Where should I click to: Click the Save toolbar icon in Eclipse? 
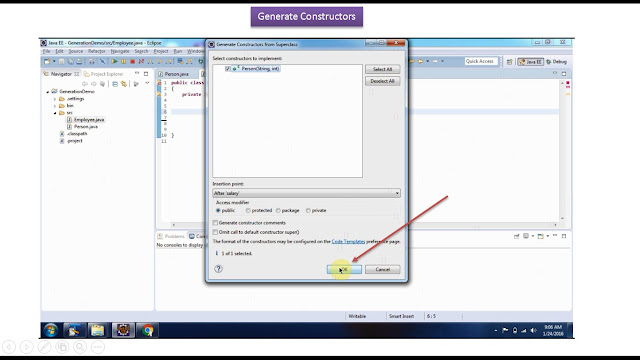click(x=61, y=61)
